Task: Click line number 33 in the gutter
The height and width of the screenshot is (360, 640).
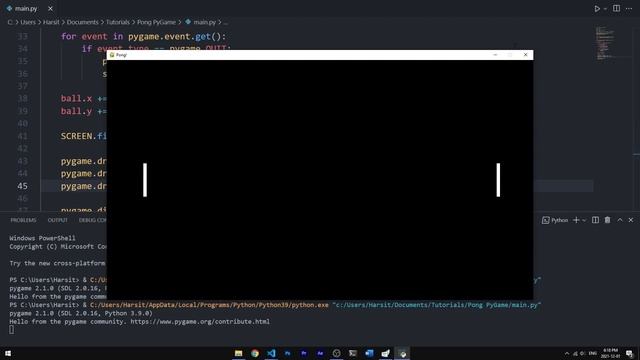Action: point(22,36)
